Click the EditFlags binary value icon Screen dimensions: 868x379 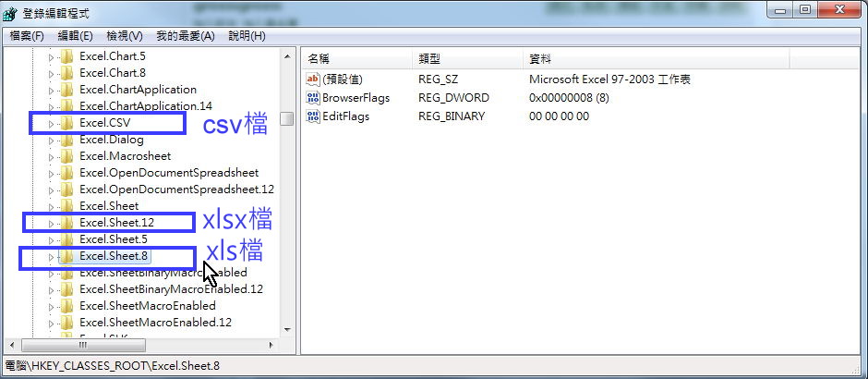pyautogui.click(x=313, y=116)
